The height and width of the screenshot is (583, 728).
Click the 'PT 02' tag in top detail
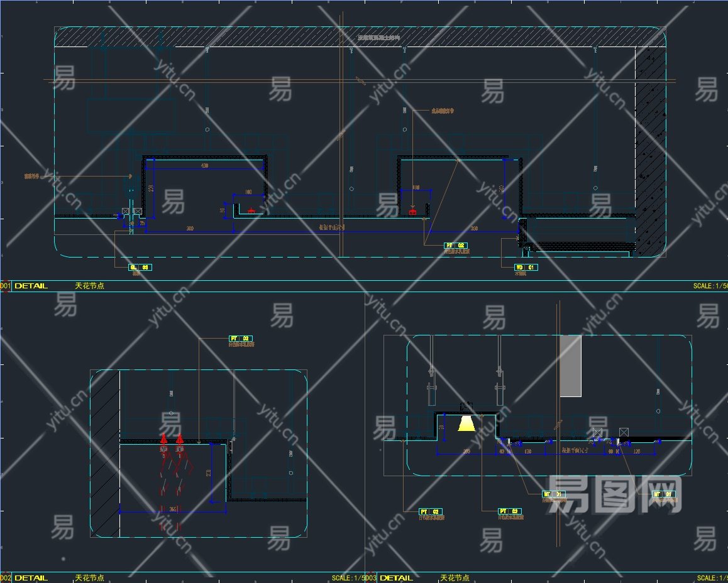(455, 246)
